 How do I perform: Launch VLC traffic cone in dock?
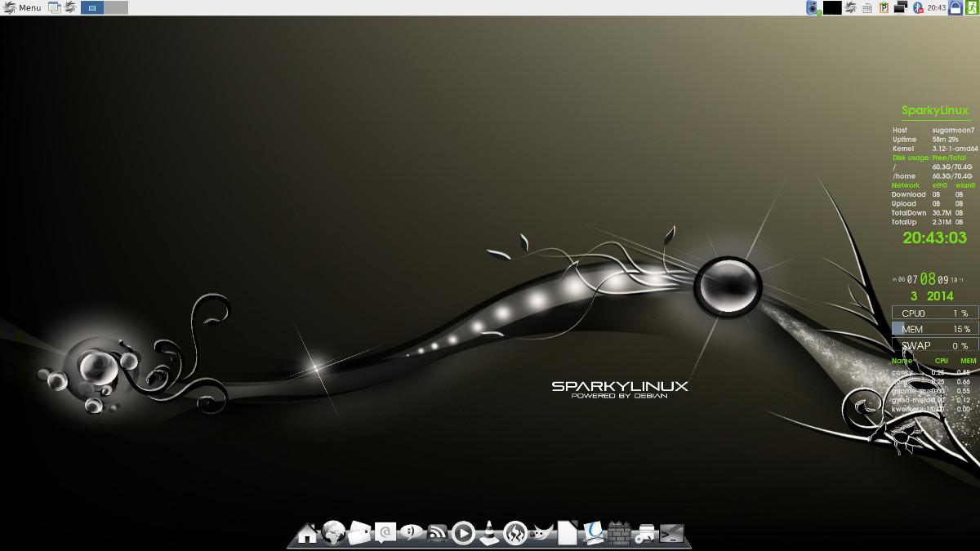point(488,533)
